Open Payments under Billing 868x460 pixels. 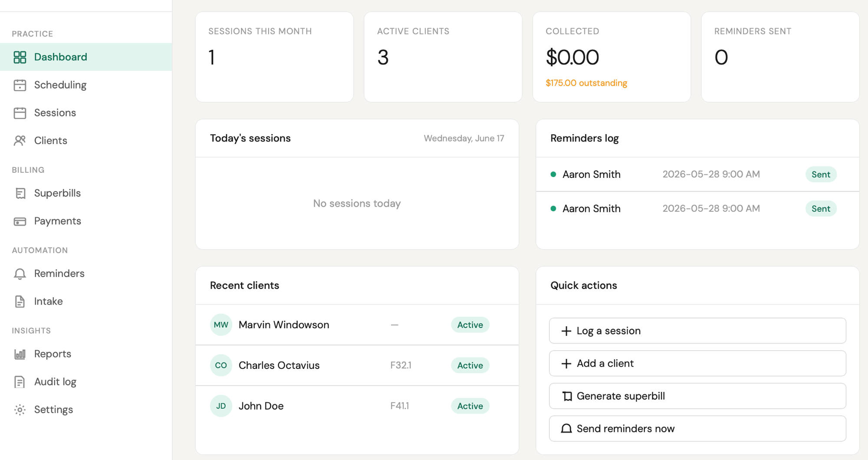(86, 221)
